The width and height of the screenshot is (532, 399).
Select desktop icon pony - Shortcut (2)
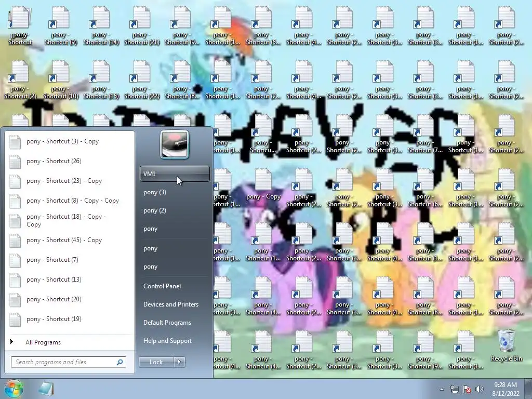pos(20,81)
